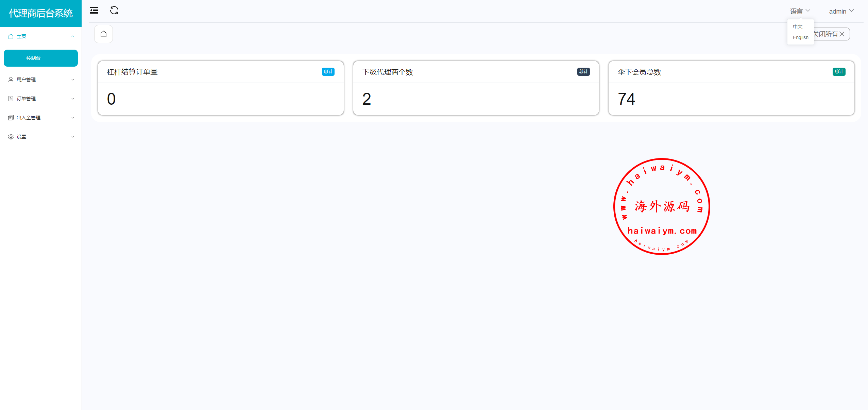Image resolution: width=868 pixels, height=410 pixels.
Task: Expand the 用户管理 submenu
Action: coord(72,80)
